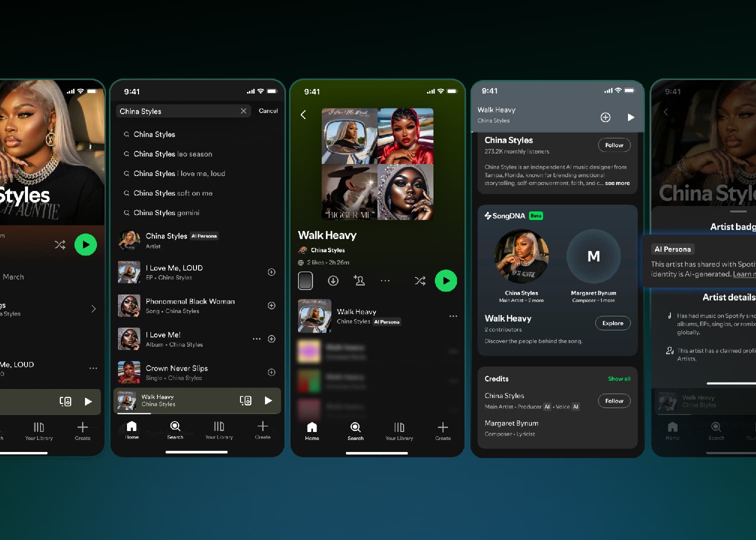Open the China Styles artist result

(198, 240)
